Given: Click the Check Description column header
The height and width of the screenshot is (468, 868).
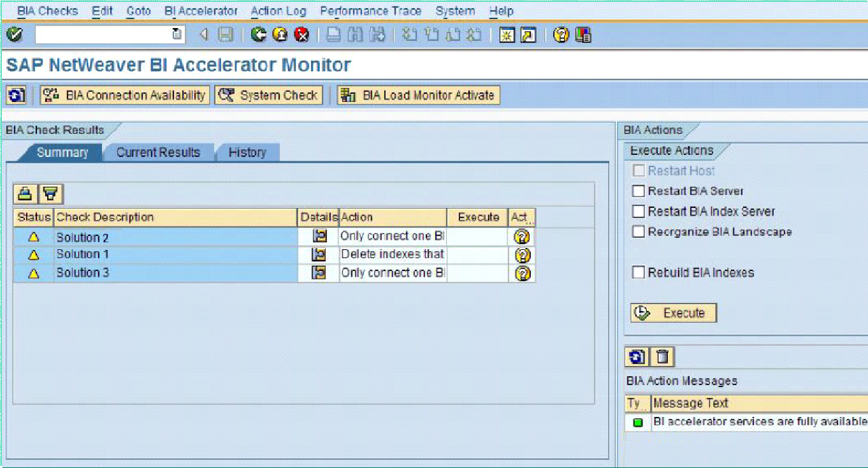Looking at the screenshot, I should [x=176, y=217].
